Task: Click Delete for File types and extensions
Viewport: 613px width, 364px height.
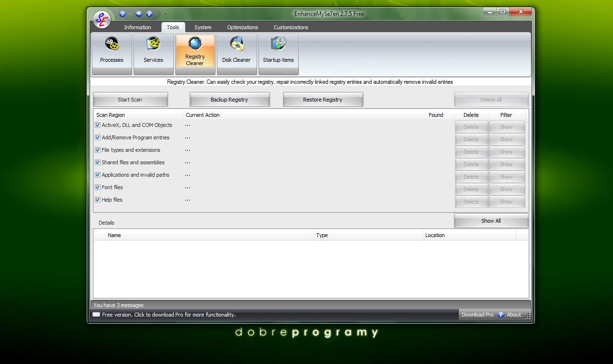Action: tap(471, 152)
